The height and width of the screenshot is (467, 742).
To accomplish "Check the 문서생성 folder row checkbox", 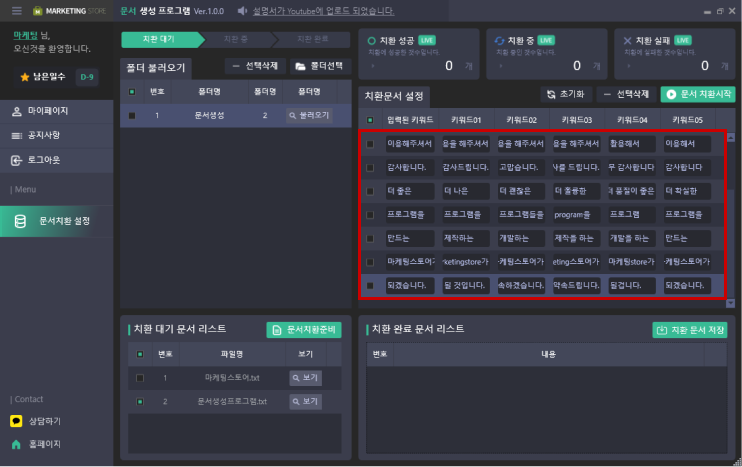I will coord(132,115).
